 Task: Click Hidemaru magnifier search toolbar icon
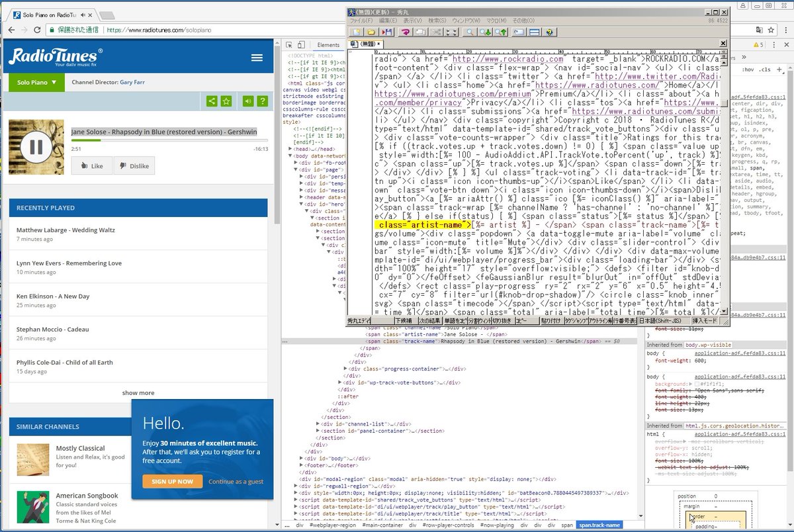470,32
